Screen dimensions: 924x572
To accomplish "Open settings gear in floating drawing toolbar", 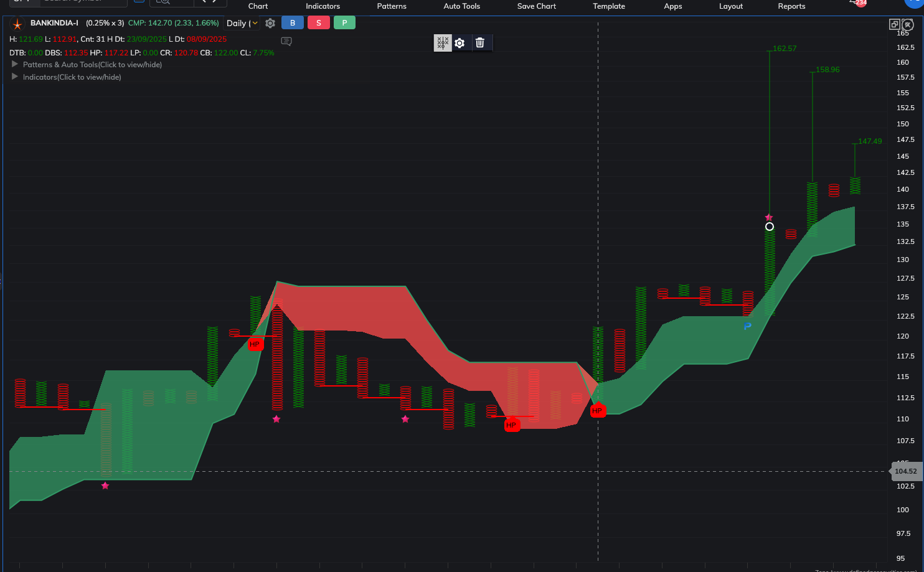I will coord(460,43).
